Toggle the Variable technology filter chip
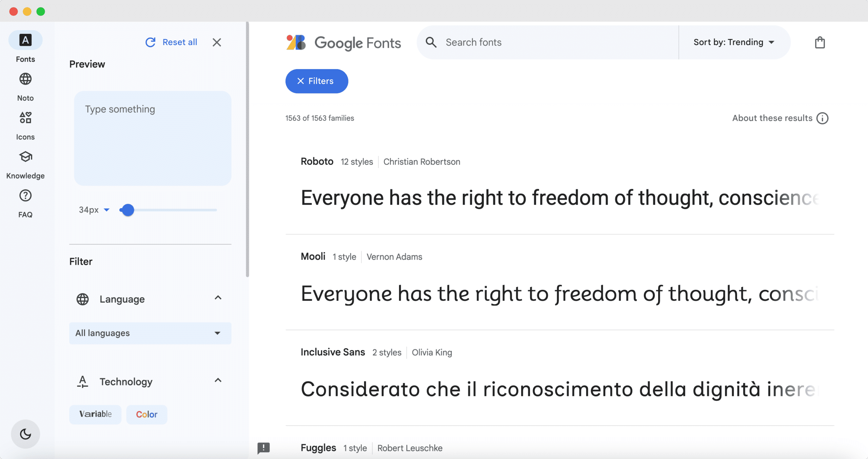Image resolution: width=868 pixels, height=459 pixels. [x=95, y=414]
